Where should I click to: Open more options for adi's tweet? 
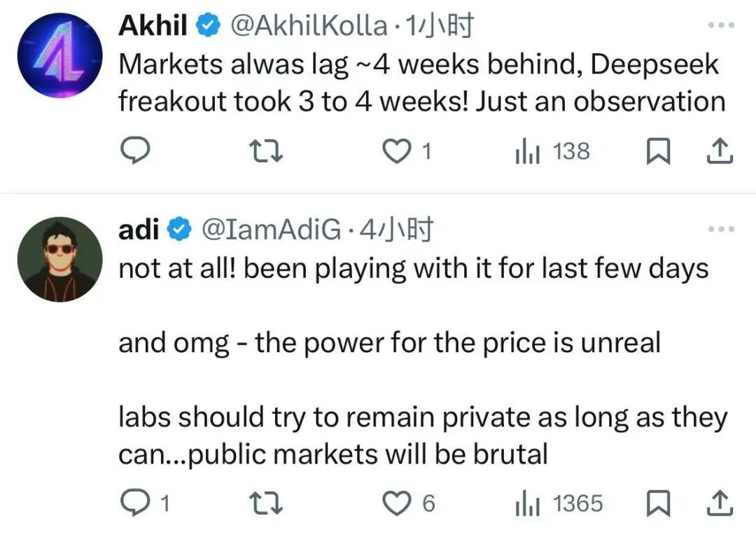(721, 229)
